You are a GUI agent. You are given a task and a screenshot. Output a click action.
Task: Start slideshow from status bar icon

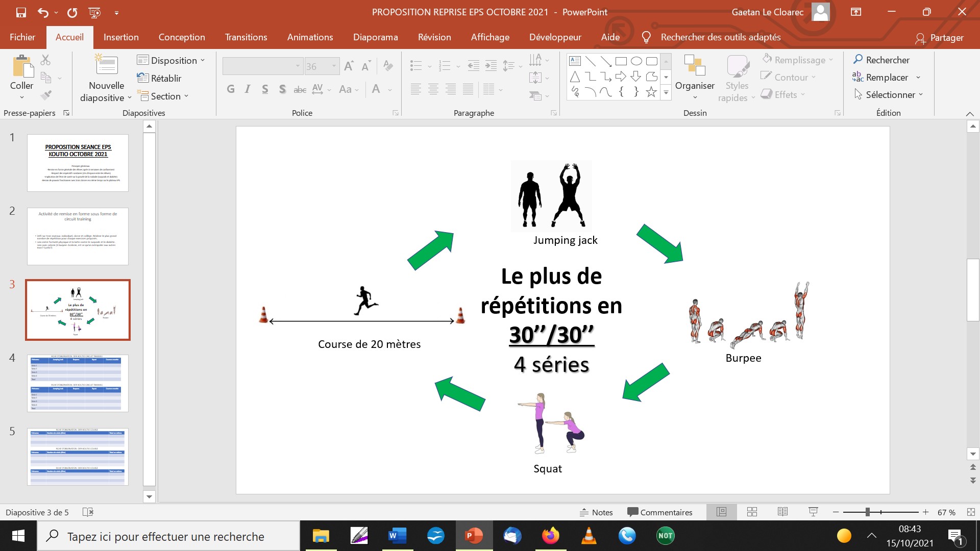(813, 512)
